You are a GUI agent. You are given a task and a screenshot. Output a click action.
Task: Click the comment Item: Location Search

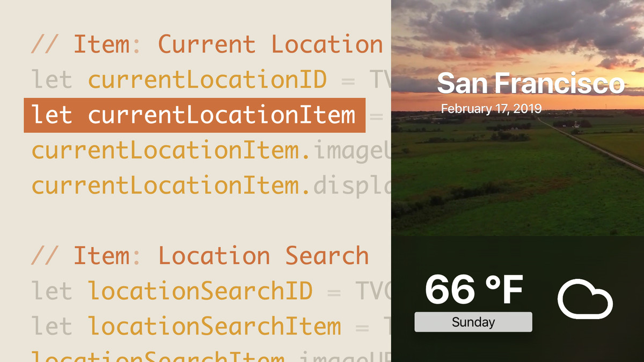click(x=200, y=256)
